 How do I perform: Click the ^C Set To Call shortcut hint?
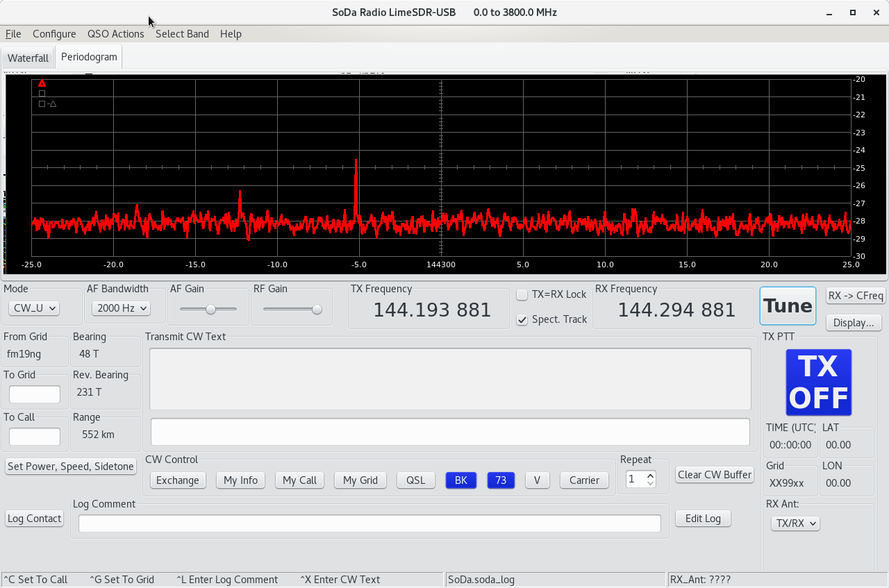tap(35, 580)
